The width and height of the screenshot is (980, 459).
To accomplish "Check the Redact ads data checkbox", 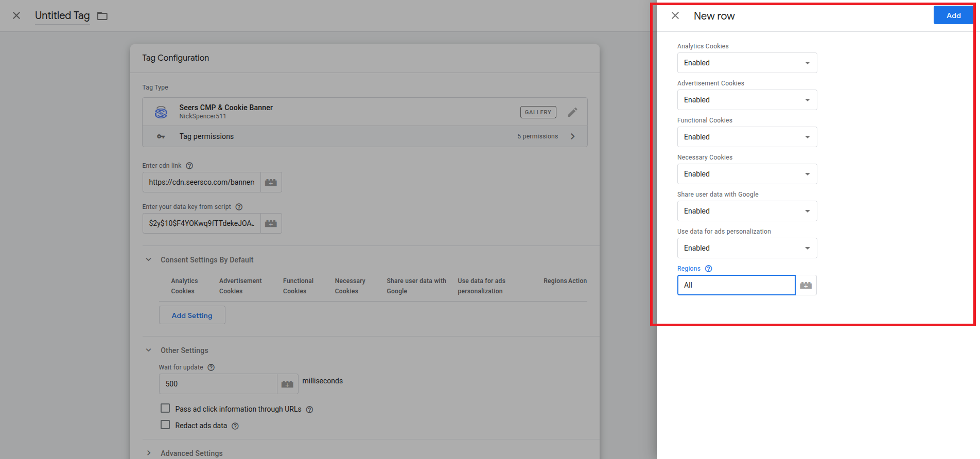I will click(165, 425).
